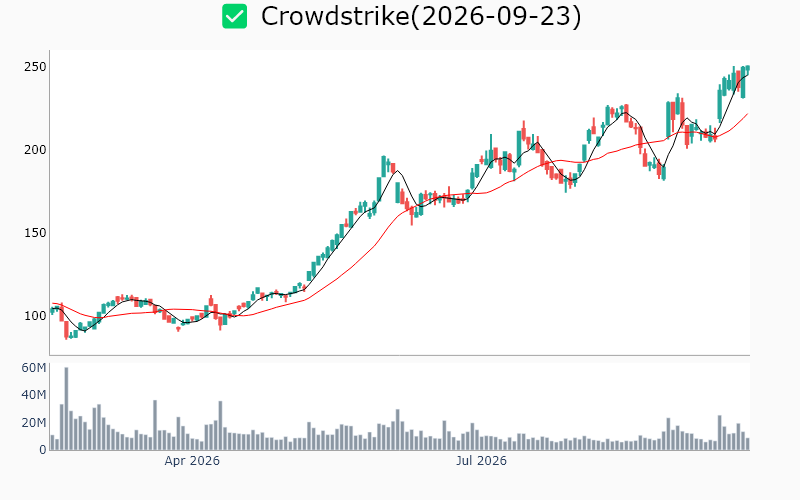Select the Crowdstrike(2026-09-23) chart title
The height and width of the screenshot is (500, 800).
point(421,16)
